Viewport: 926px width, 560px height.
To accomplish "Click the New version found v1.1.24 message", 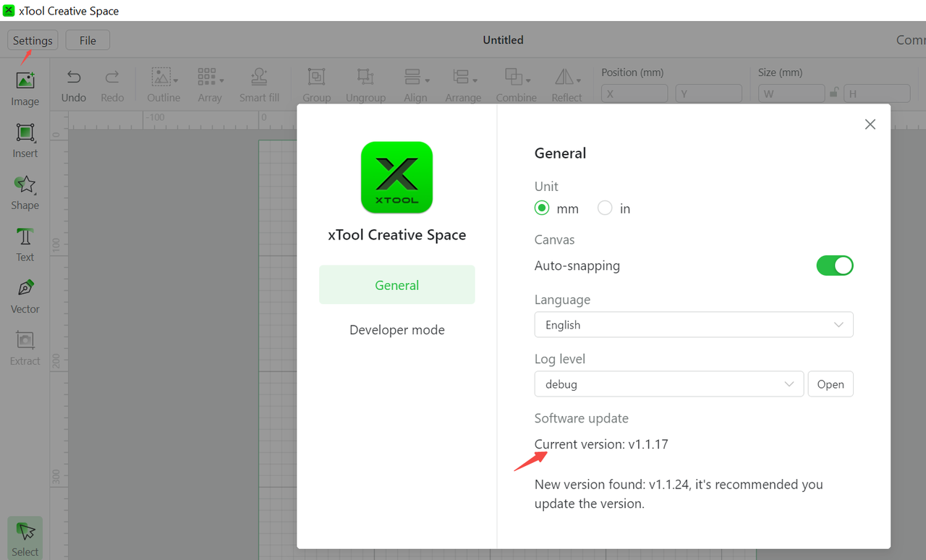I will click(x=679, y=494).
